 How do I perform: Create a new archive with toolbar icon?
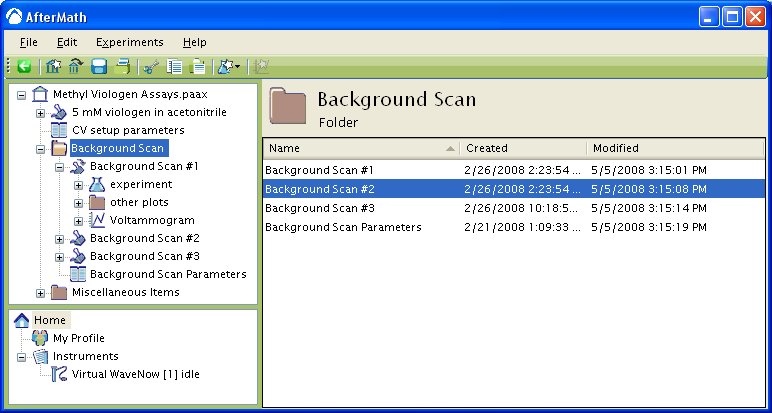click(53, 66)
